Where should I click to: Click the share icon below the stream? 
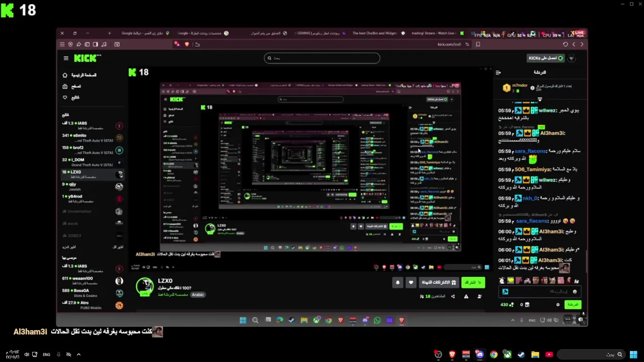[x=453, y=297]
